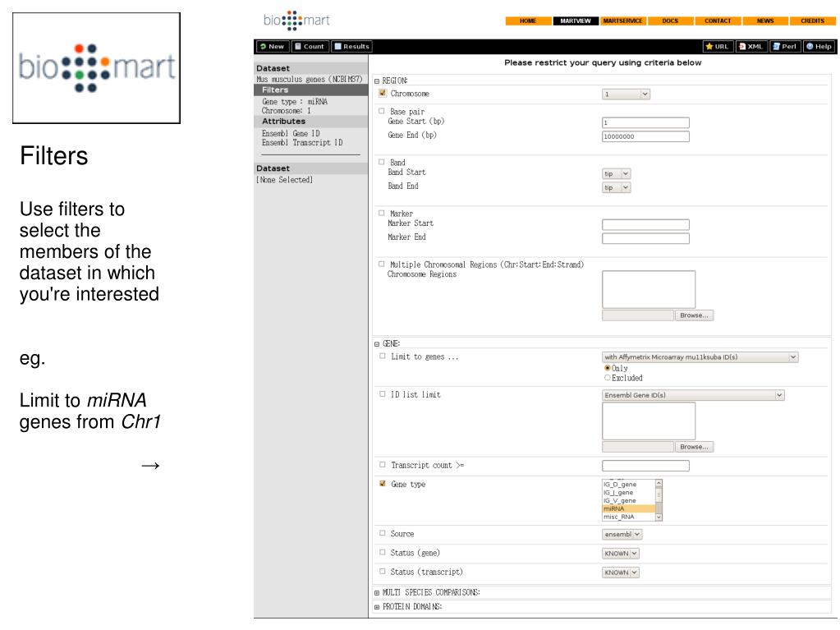
Task: Check the Transcript count checkbox
Action: 383,464
